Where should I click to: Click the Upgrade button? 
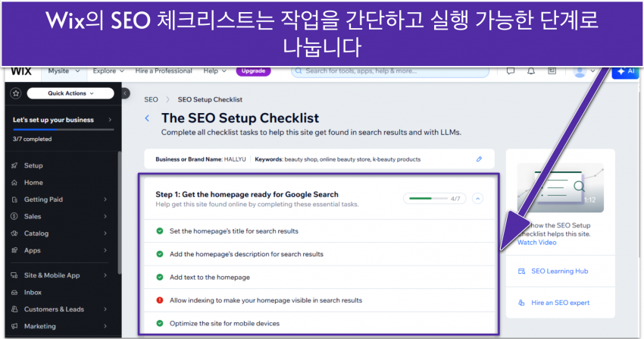(x=253, y=71)
